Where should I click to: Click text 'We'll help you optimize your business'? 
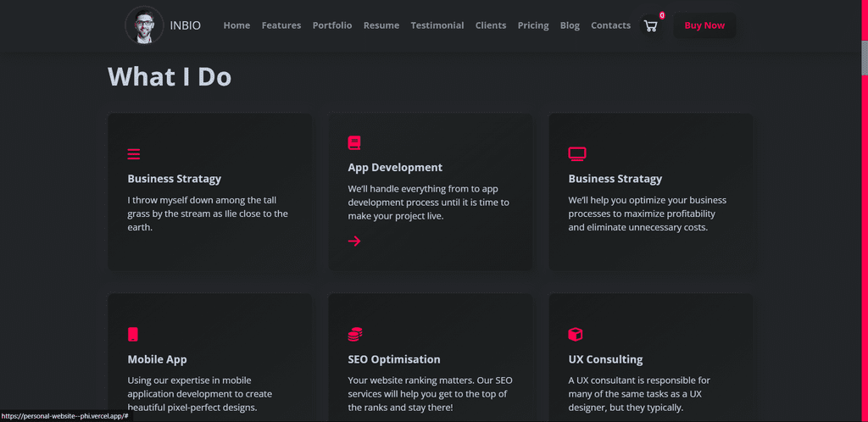click(x=647, y=200)
